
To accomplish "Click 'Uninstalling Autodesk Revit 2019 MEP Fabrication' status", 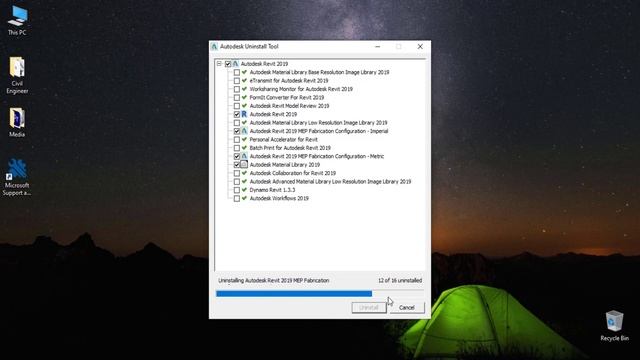I will 273,280.
